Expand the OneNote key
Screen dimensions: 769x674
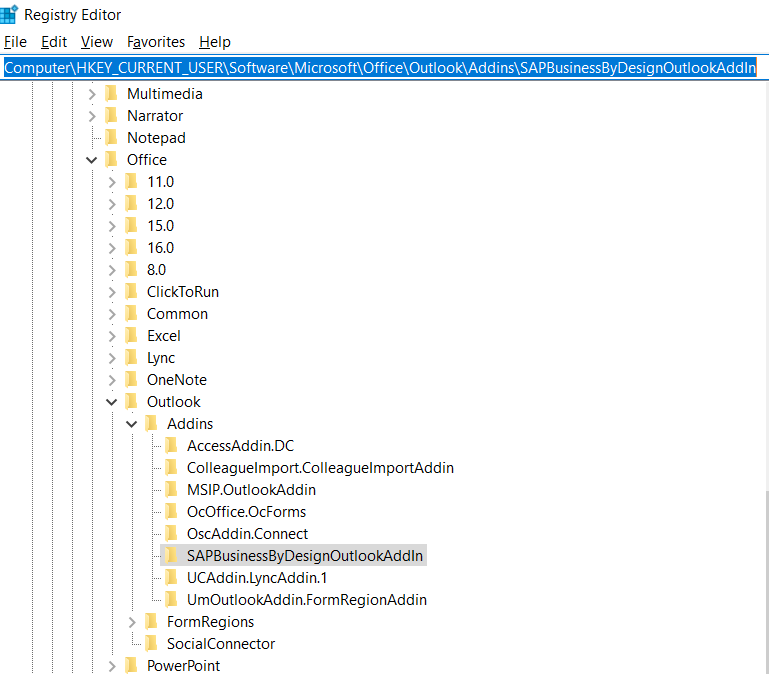pos(112,380)
